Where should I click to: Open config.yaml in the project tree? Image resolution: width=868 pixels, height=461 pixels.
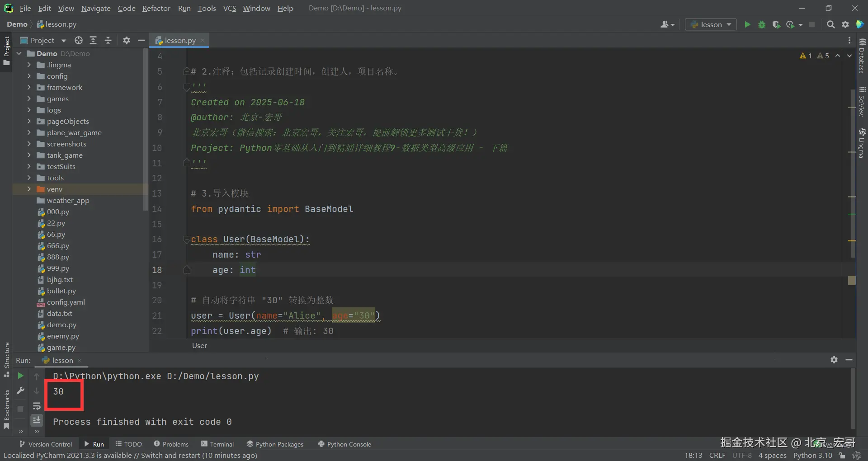[61, 302]
